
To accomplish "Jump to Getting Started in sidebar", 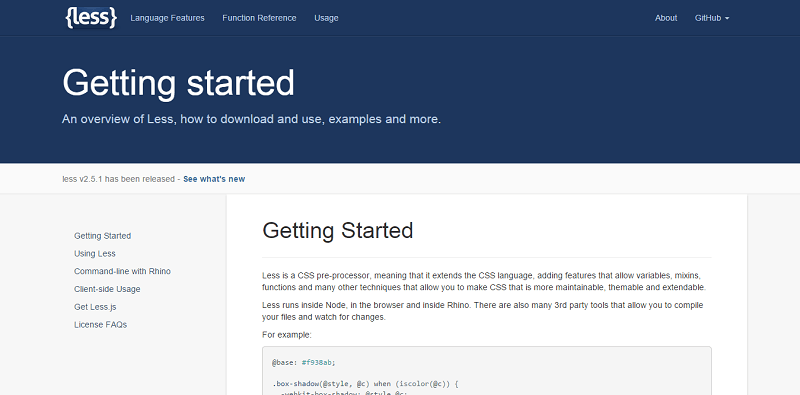I will [x=103, y=236].
